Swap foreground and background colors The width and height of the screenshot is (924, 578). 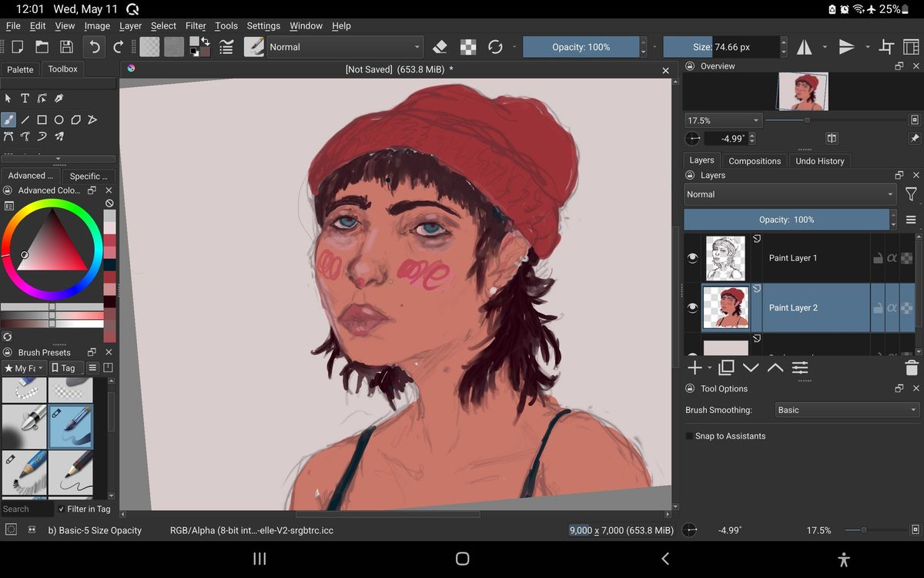(206, 41)
